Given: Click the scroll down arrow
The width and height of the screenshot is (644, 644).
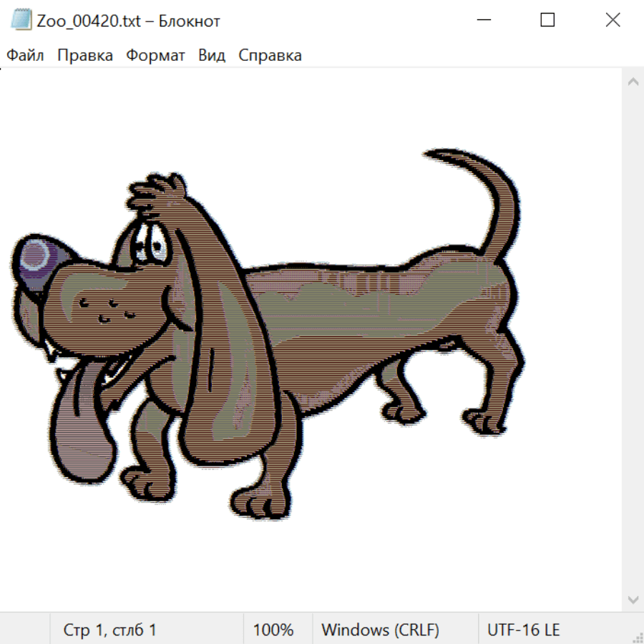Looking at the screenshot, I should (633, 599).
